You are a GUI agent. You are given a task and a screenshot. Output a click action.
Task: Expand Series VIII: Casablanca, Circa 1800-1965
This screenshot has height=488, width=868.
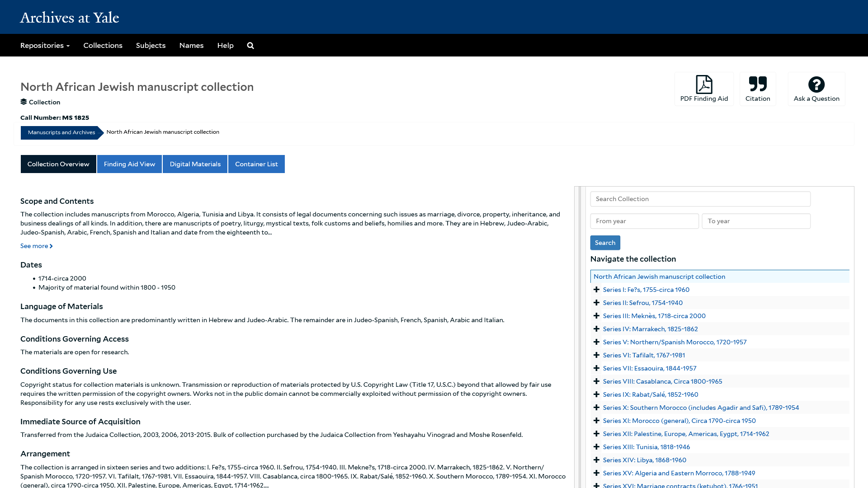click(x=596, y=381)
